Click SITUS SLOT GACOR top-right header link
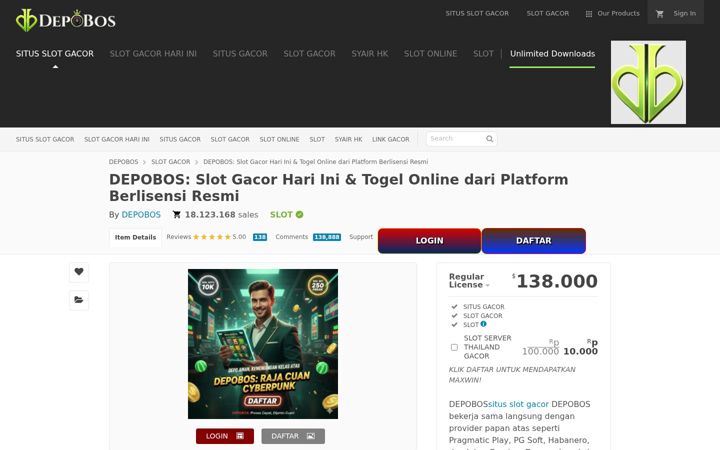Screen dimensions: 720x450 pos(477,14)
